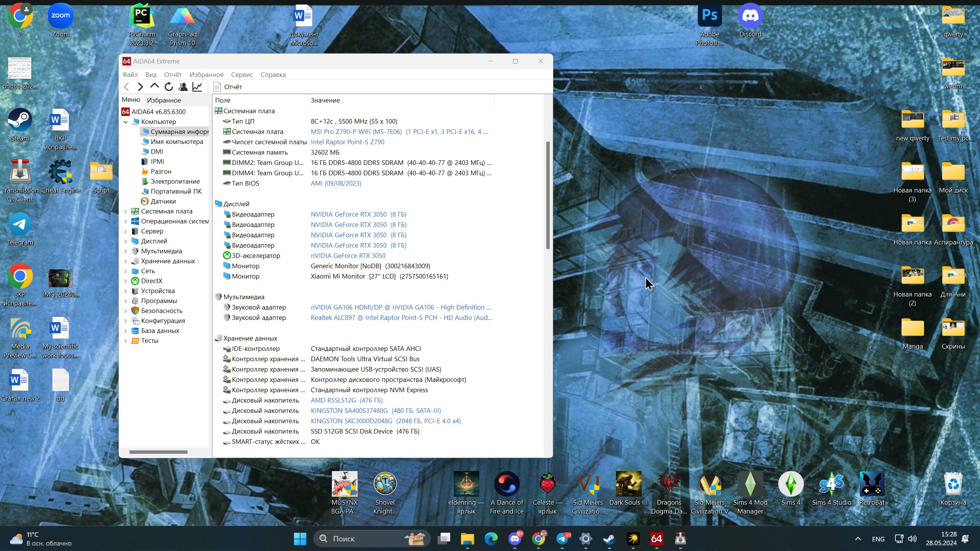Open the Избранное menu in menu bar
Image resolution: width=980 pixels, height=551 pixels.
click(x=206, y=75)
